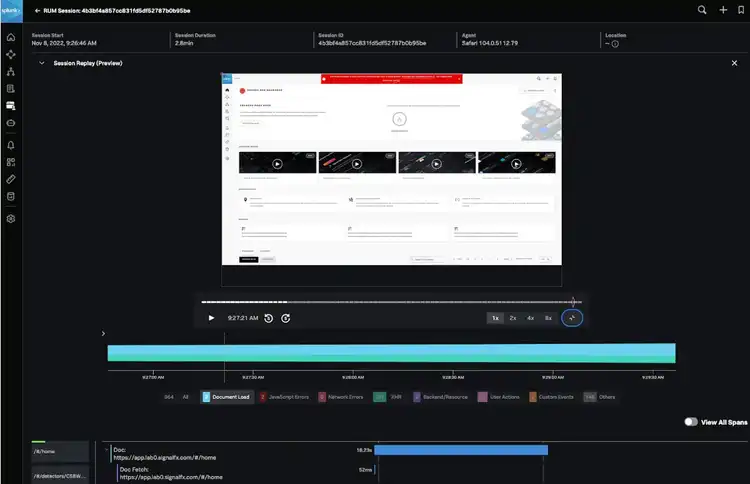The height and width of the screenshot is (484, 750).
Task: Close the Session Replay panel with X
Action: pos(734,63)
